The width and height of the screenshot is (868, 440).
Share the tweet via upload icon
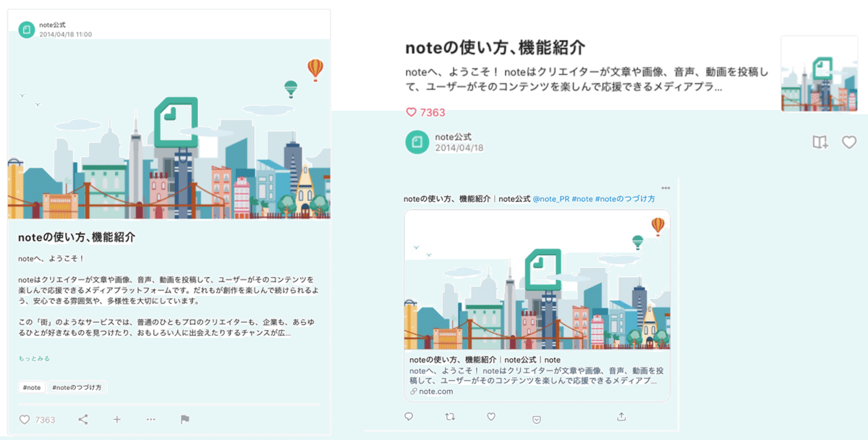point(621,417)
